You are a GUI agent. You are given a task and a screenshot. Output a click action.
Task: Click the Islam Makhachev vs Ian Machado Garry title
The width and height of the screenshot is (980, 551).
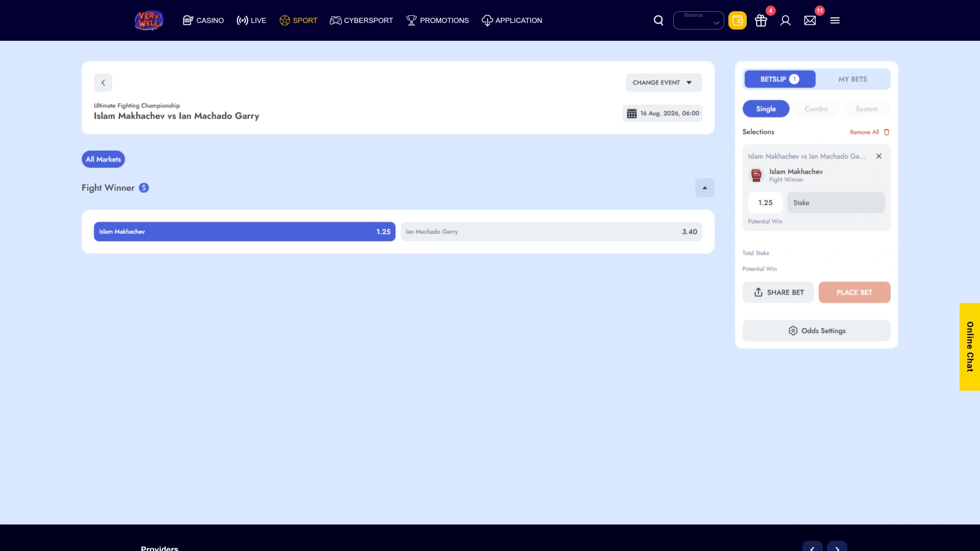(177, 116)
